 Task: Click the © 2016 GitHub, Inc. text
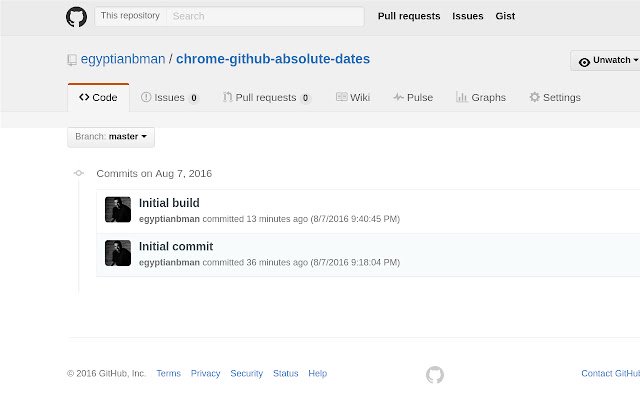[x=106, y=373]
